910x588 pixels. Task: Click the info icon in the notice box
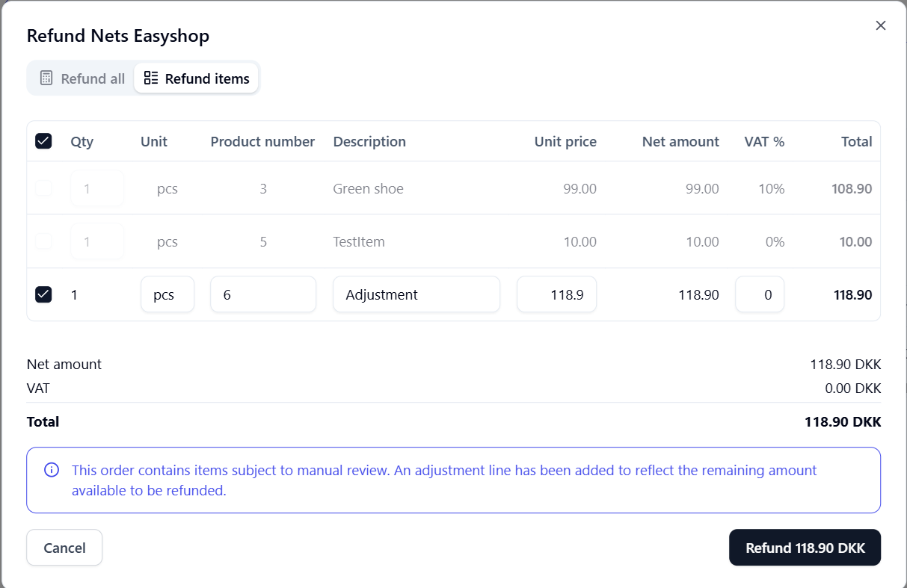tap(52, 470)
